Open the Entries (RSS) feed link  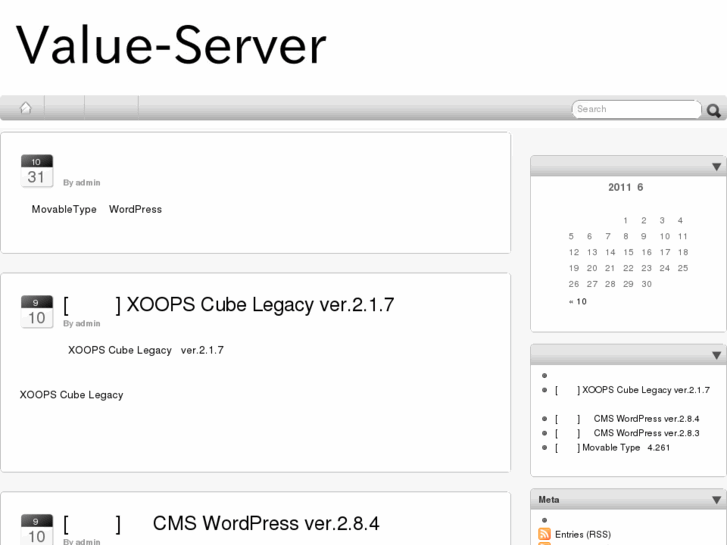tap(583, 534)
